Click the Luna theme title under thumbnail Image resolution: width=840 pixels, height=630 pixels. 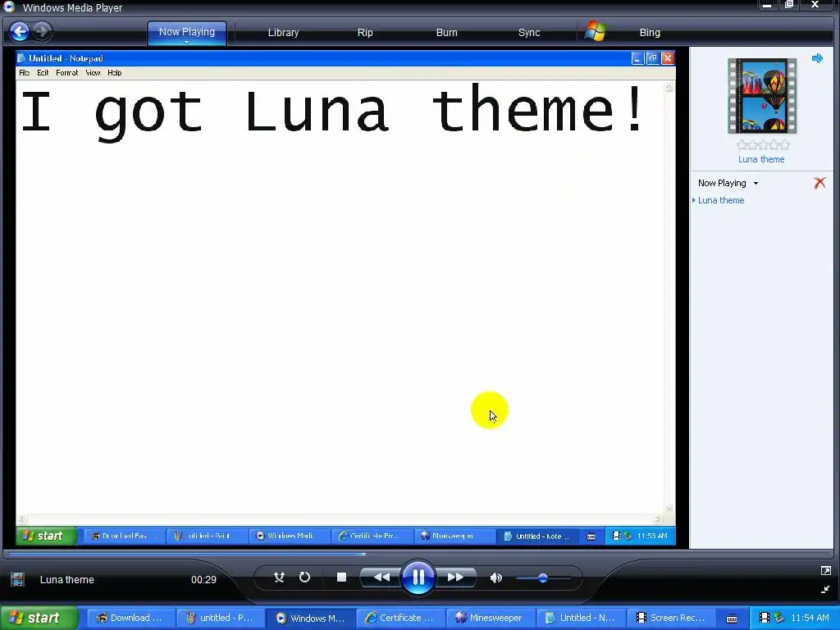pos(761,159)
